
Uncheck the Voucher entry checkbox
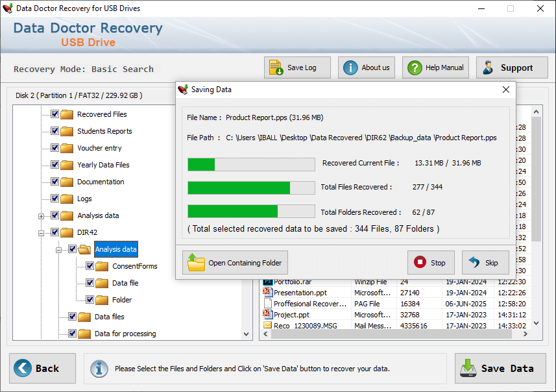pyautogui.click(x=54, y=147)
